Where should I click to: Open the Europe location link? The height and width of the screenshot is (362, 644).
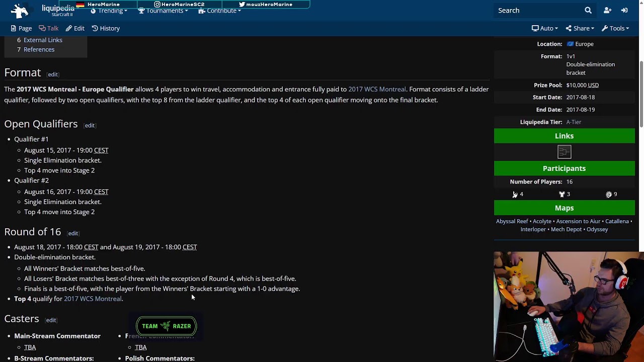(x=584, y=44)
